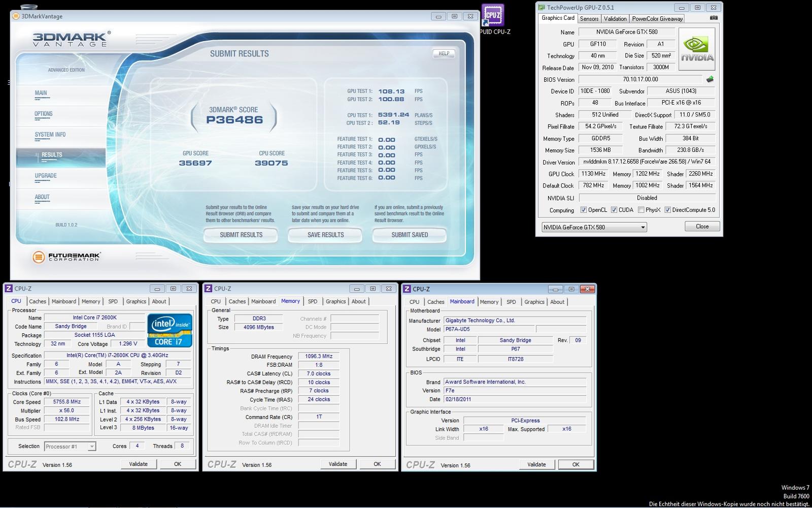Switch to the Sensors tab in GPU-Z

point(589,19)
